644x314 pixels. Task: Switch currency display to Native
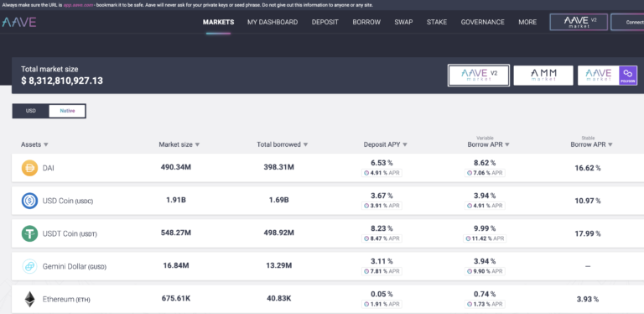tap(67, 111)
